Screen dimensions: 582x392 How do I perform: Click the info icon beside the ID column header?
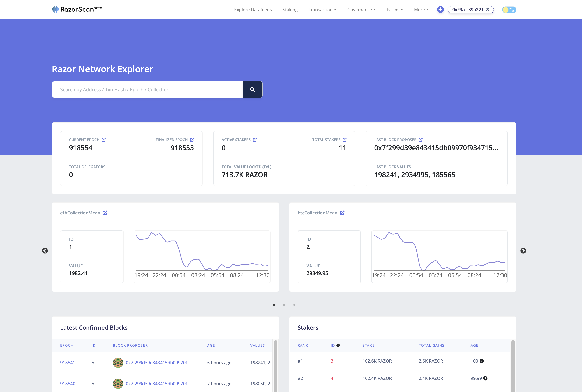(x=338, y=345)
